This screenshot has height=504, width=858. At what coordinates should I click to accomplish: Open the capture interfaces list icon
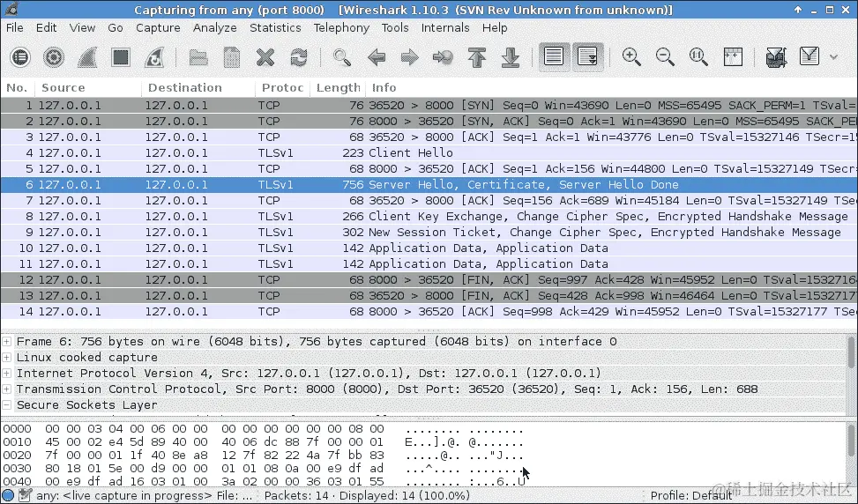click(20, 57)
